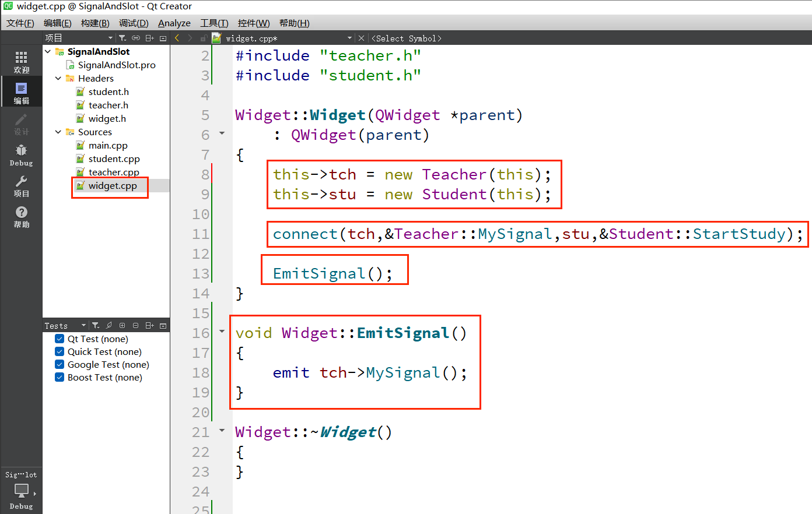Click emit tch->MySignal() on line 18
812x514 pixels.
[x=370, y=372]
